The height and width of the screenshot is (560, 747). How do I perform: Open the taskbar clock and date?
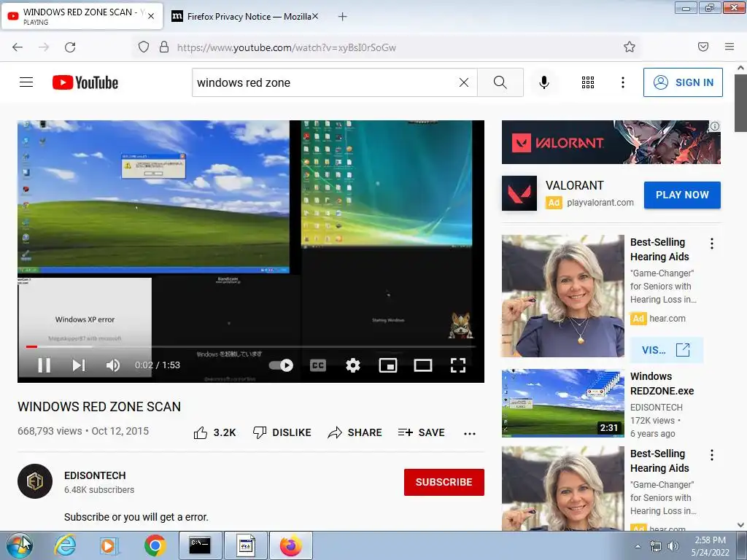point(711,546)
